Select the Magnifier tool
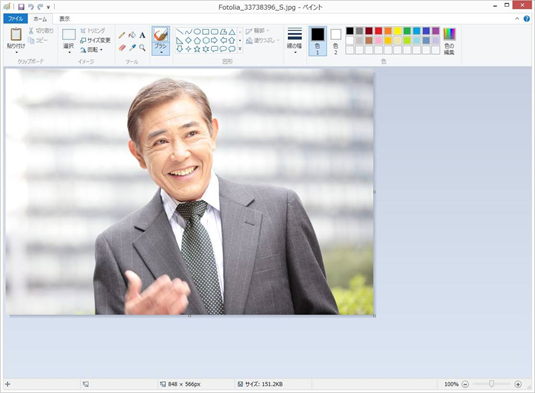Screen dimensions: 535x393 pyautogui.click(x=142, y=48)
